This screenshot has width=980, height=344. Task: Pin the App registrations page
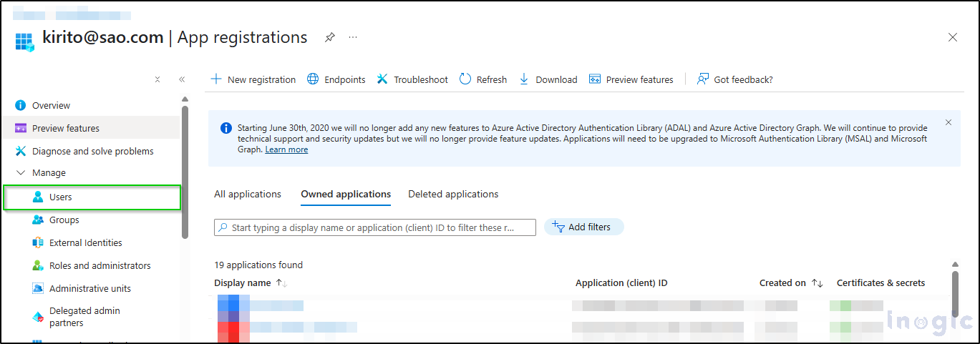[330, 38]
